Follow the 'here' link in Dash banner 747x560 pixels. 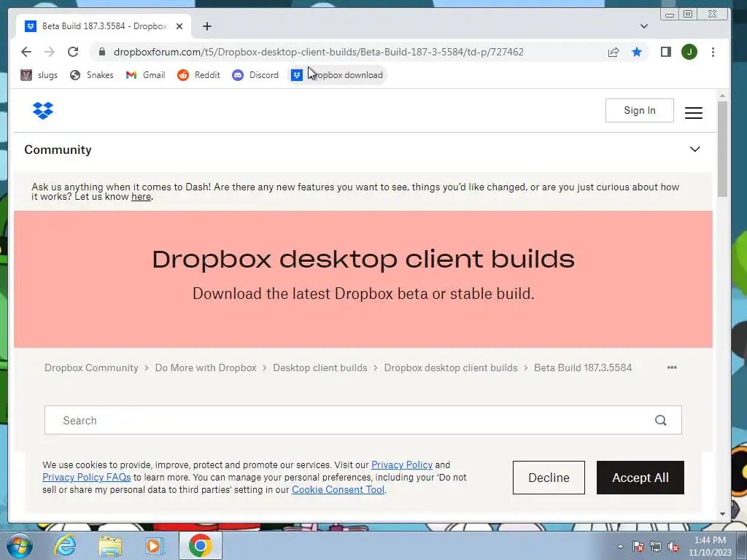tap(141, 197)
